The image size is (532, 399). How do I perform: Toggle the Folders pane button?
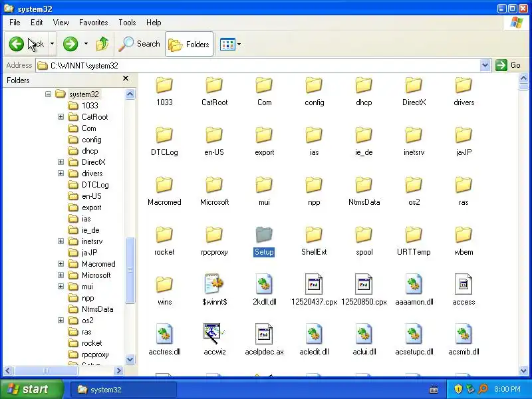(x=189, y=44)
